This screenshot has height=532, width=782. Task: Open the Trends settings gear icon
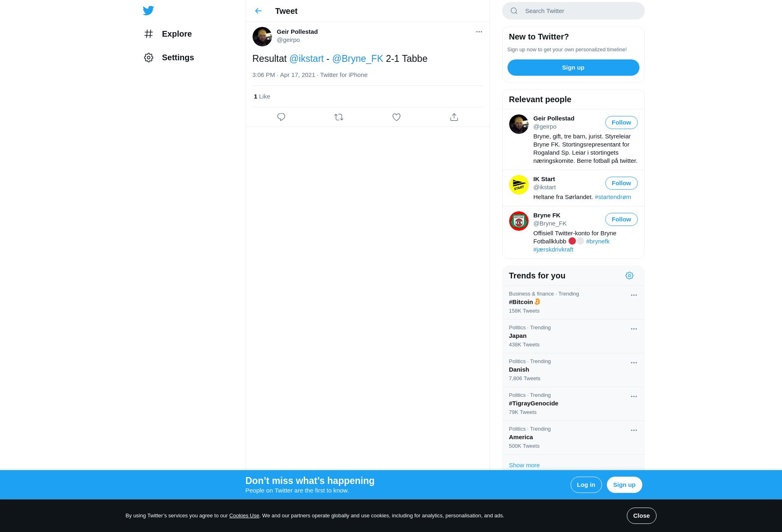[629, 276]
